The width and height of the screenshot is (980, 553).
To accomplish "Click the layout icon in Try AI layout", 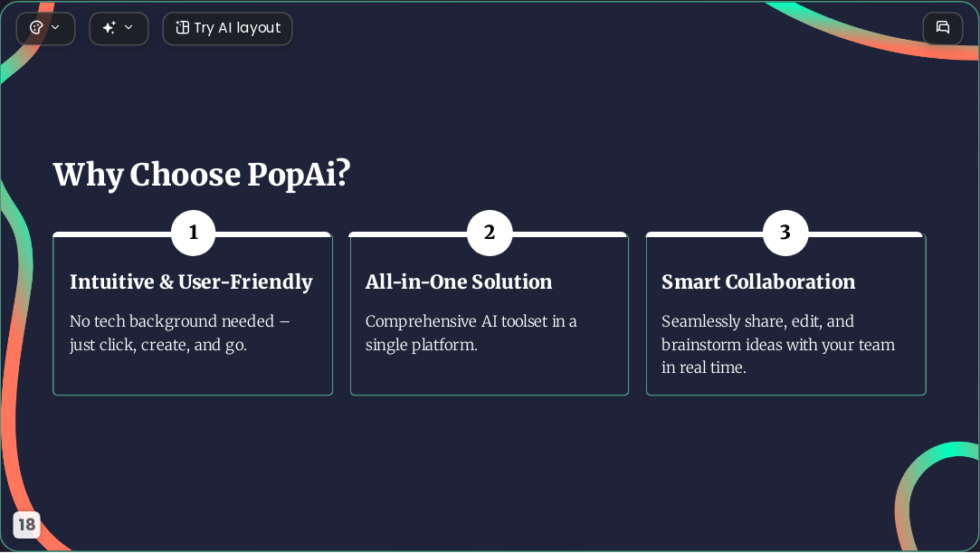I will coord(182,27).
